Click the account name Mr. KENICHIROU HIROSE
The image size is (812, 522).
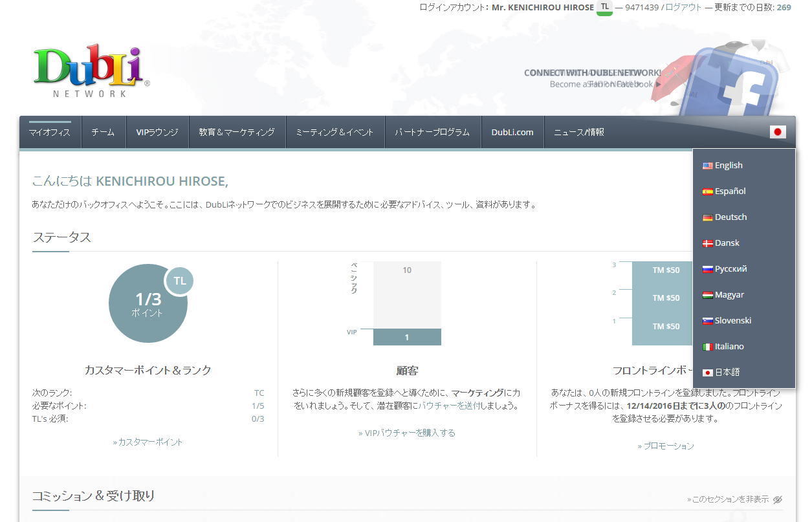(543, 8)
